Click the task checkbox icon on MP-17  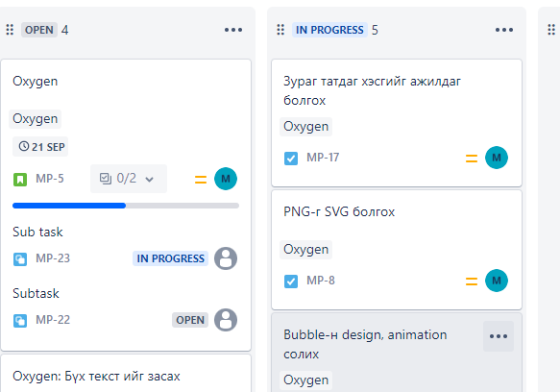[291, 159]
